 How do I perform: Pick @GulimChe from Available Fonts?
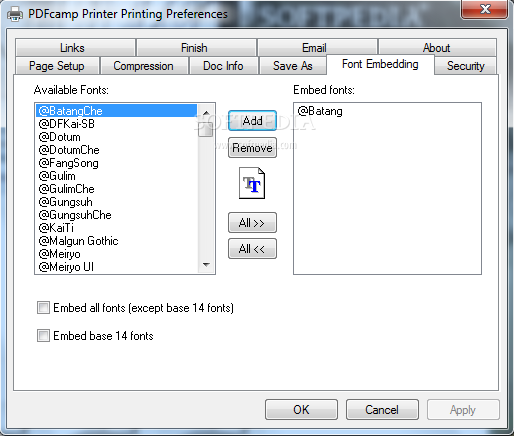(117, 189)
